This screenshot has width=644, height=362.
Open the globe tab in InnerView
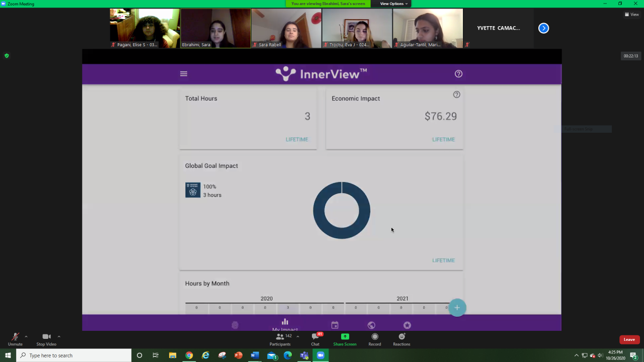[371, 325]
